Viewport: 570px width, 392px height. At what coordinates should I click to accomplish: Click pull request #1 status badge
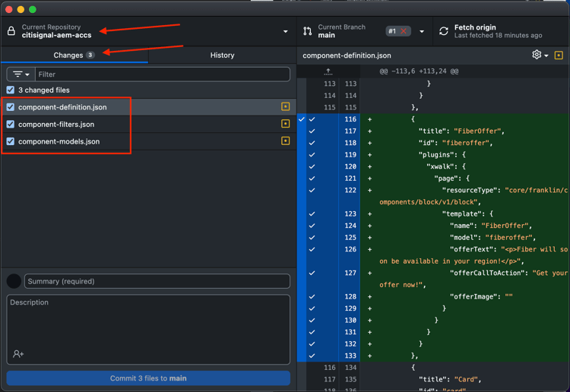(398, 31)
